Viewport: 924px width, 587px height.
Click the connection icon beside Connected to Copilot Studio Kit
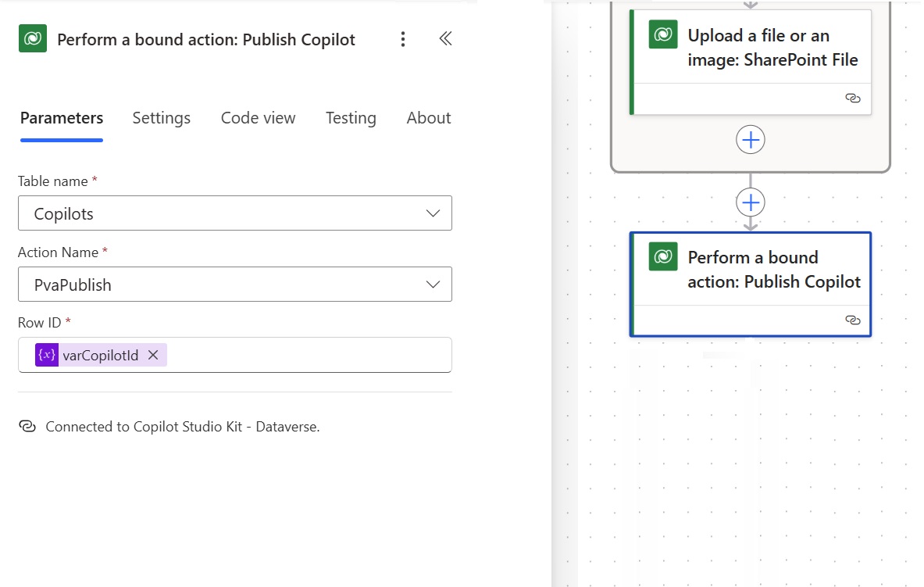pyautogui.click(x=27, y=426)
